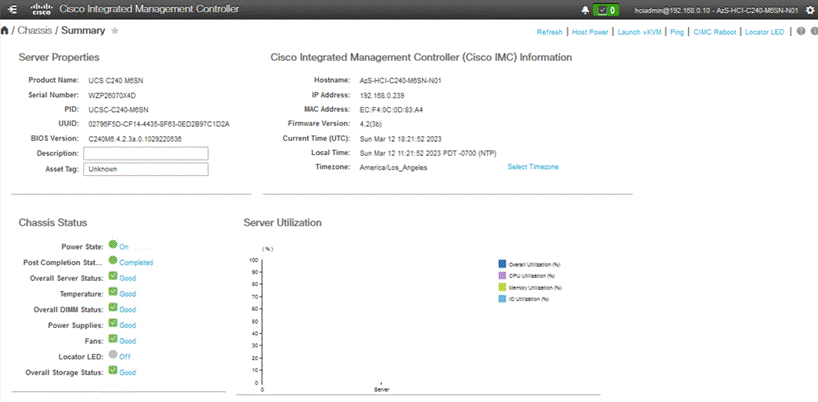The width and height of the screenshot is (818, 402).
Task: Select the serial number WZP26070X4D
Action: point(110,95)
